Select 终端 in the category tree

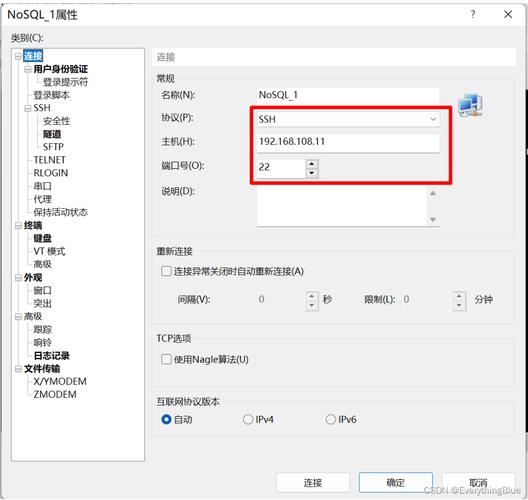tap(33, 225)
